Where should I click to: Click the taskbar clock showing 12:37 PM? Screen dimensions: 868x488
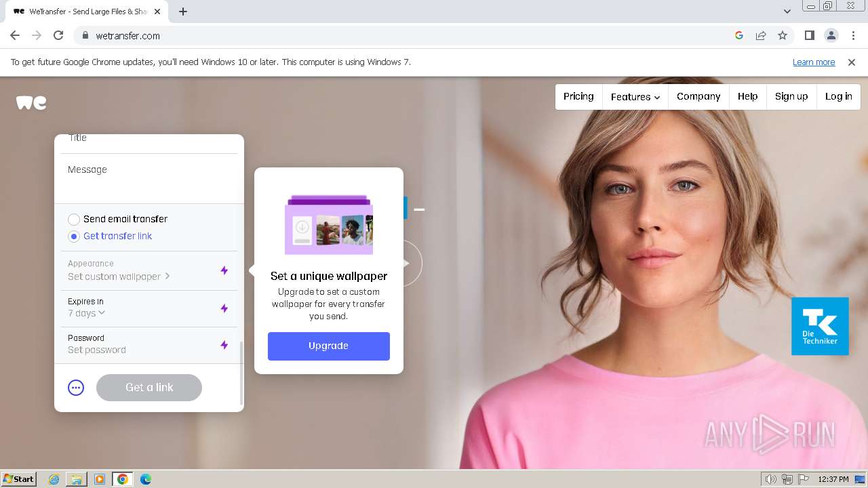[x=833, y=479]
